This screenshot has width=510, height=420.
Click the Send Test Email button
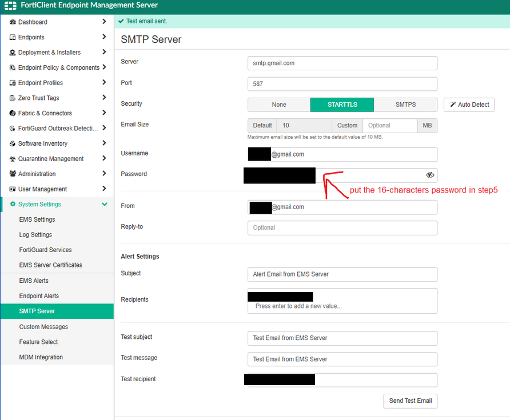tap(410, 401)
